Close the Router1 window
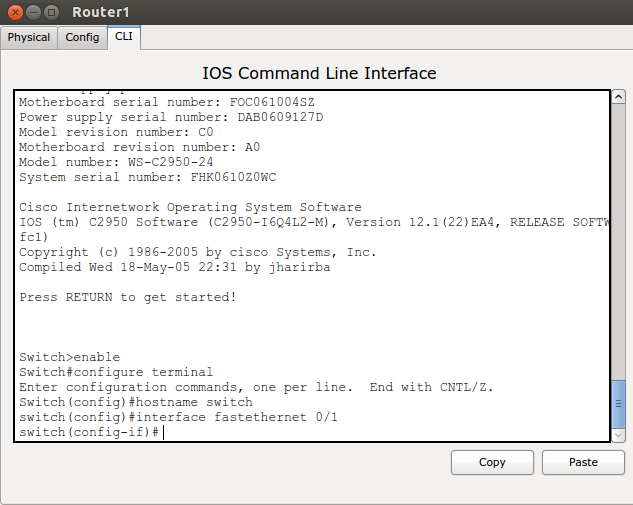This screenshot has height=505, width=633. [13, 12]
